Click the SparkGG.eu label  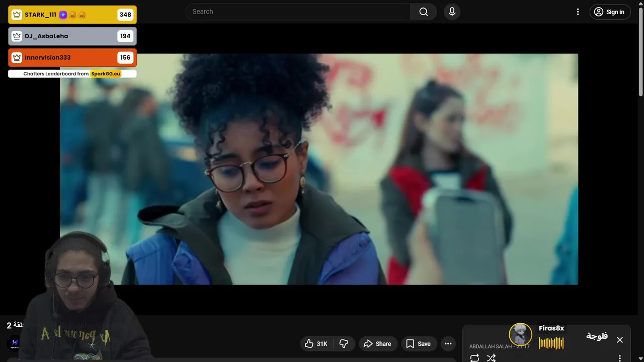point(106,74)
